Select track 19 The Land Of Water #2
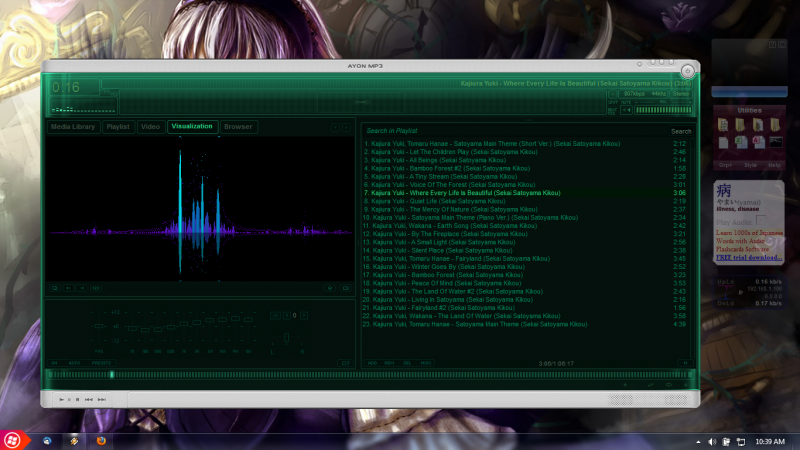This screenshot has width=800, height=450. [x=524, y=291]
